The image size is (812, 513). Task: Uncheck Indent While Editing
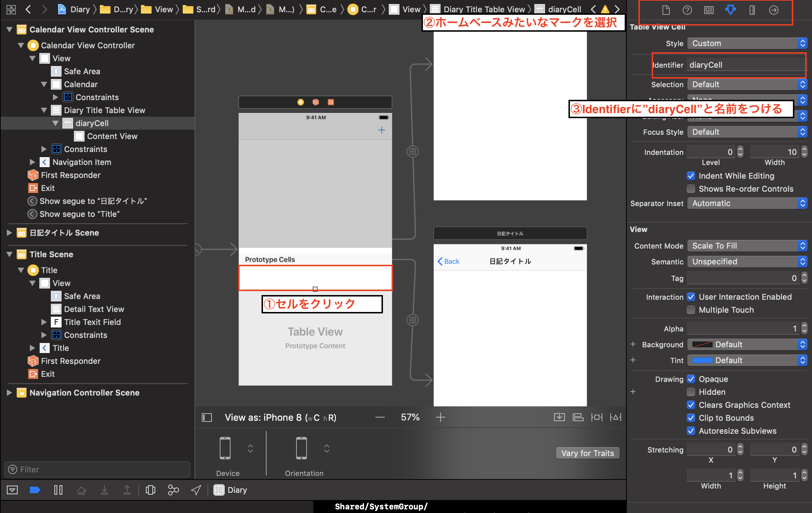pyautogui.click(x=691, y=176)
